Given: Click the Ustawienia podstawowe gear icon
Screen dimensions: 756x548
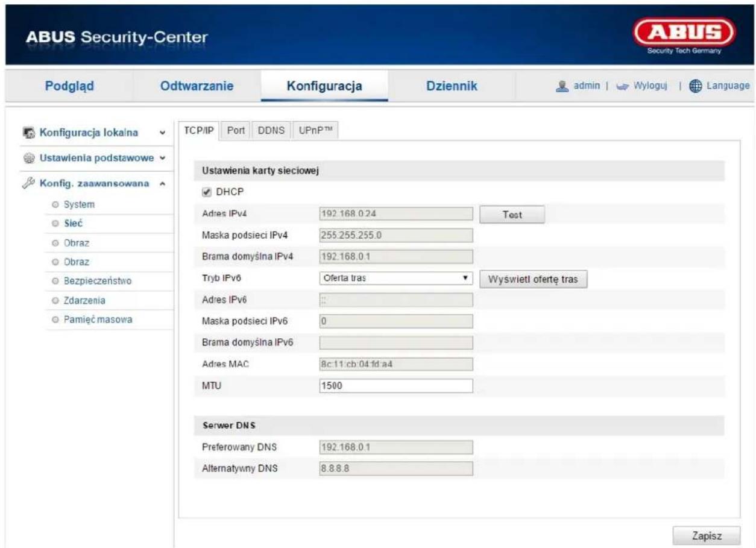Looking at the screenshot, I should pyautogui.click(x=30, y=158).
